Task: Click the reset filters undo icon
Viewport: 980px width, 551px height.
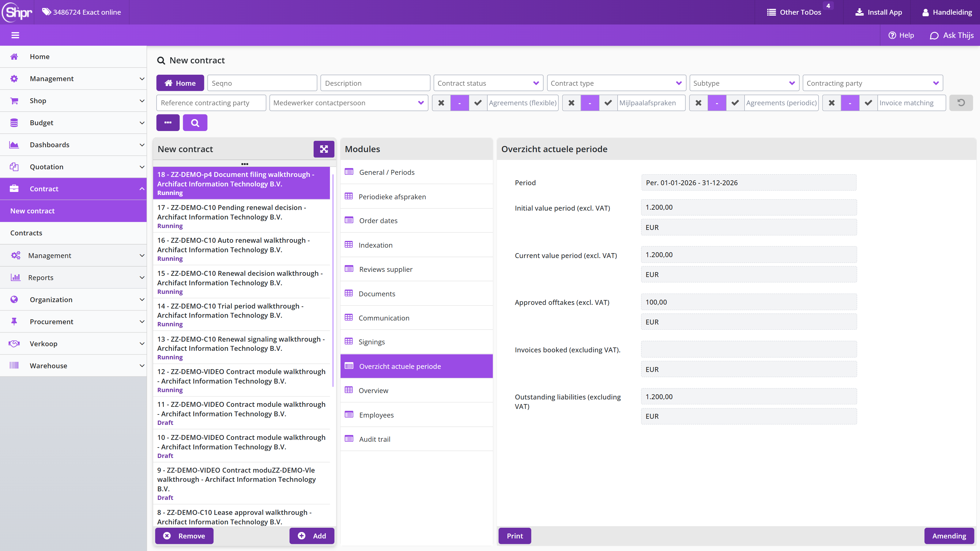Action: [961, 103]
